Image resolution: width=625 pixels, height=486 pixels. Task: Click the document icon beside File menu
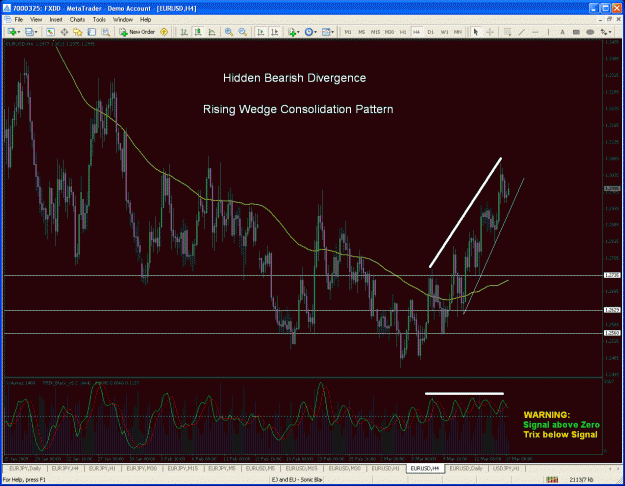click(x=7, y=20)
